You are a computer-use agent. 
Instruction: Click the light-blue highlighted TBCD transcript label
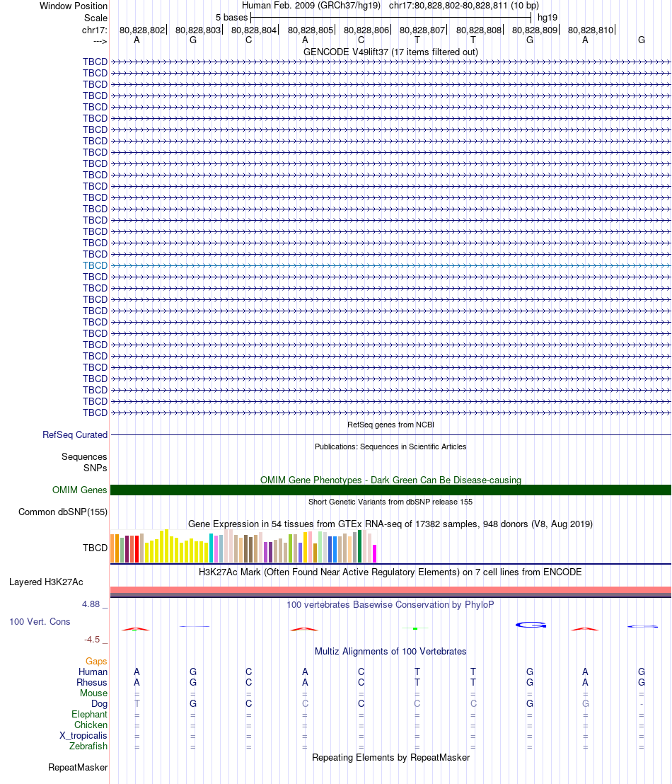[x=95, y=265]
